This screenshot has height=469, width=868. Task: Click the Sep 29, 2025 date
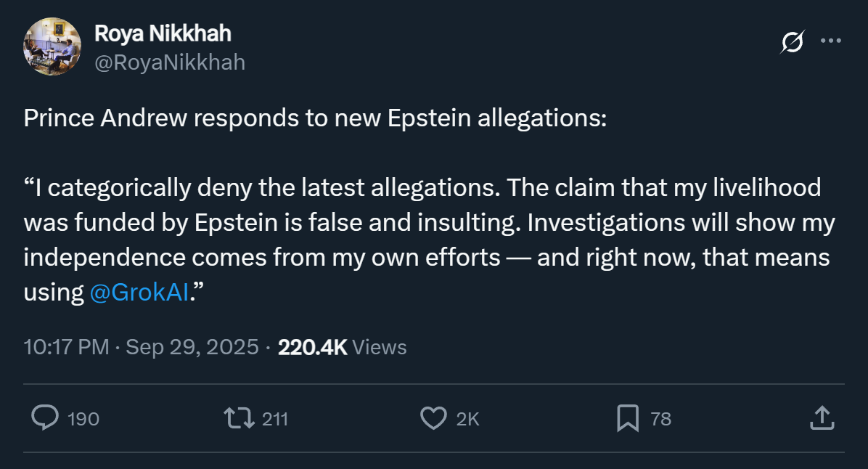(x=192, y=347)
